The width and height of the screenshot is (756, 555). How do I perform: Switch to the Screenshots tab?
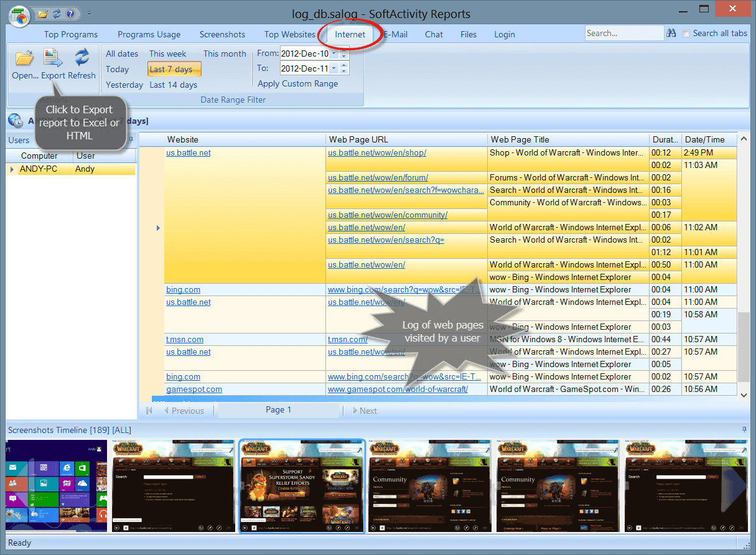pos(222,34)
